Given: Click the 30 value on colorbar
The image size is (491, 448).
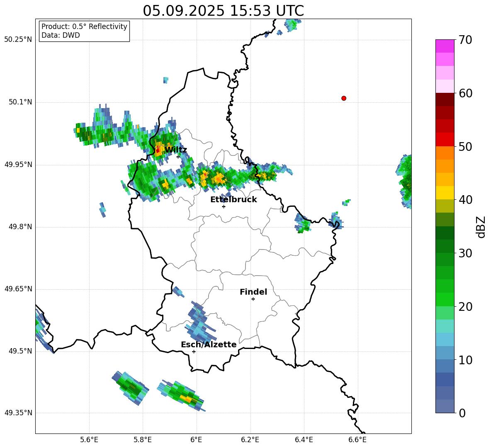Looking at the screenshot, I should coord(465,253).
